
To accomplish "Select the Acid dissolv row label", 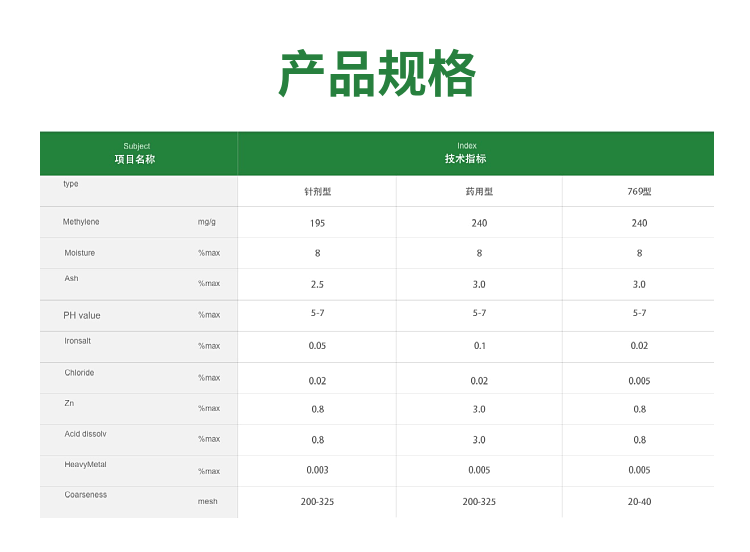I will pyautogui.click(x=85, y=434).
